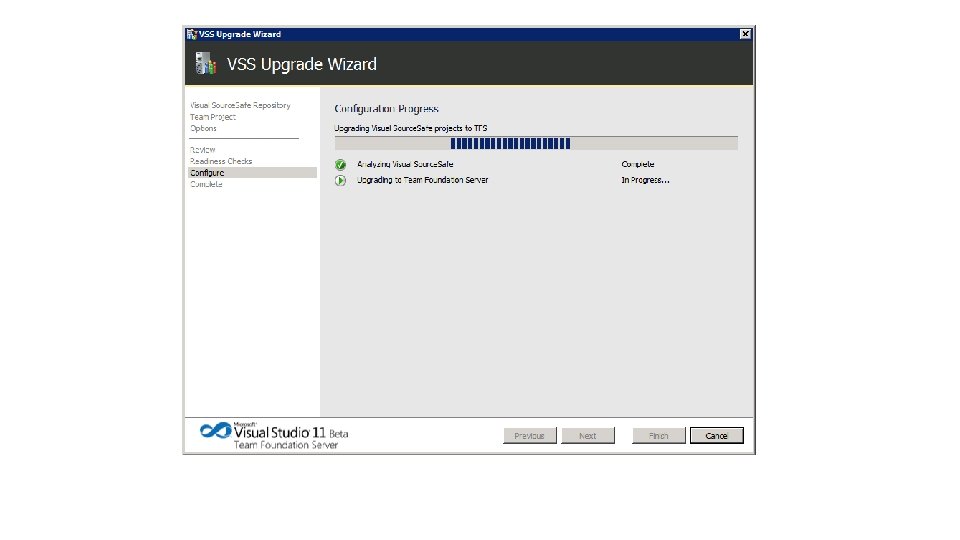Click the Next button
960x540 pixels.
tap(588, 436)
